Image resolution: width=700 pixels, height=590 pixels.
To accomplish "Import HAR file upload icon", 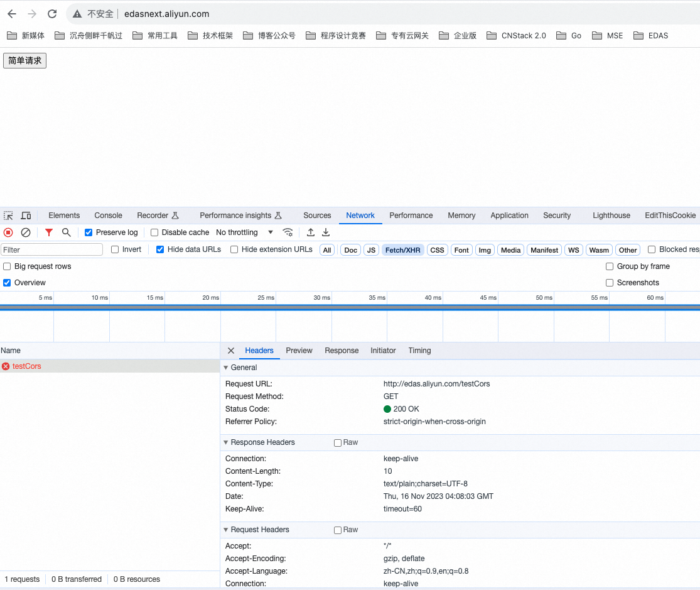I will (311, 232).
